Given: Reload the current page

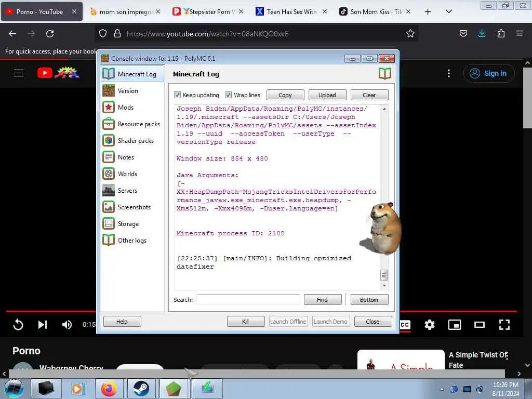Looking at the screenshot, I should point(50,34).
